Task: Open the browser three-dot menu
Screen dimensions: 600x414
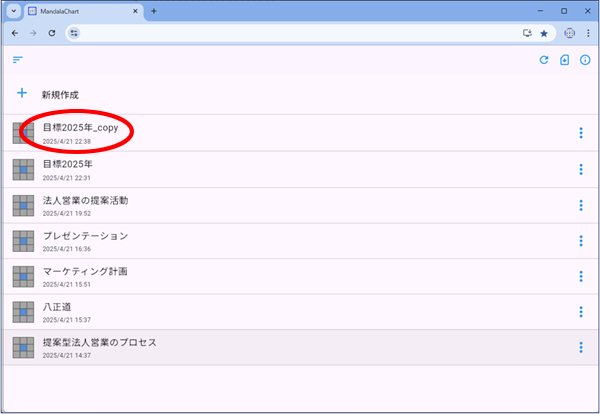Action: 588,33
